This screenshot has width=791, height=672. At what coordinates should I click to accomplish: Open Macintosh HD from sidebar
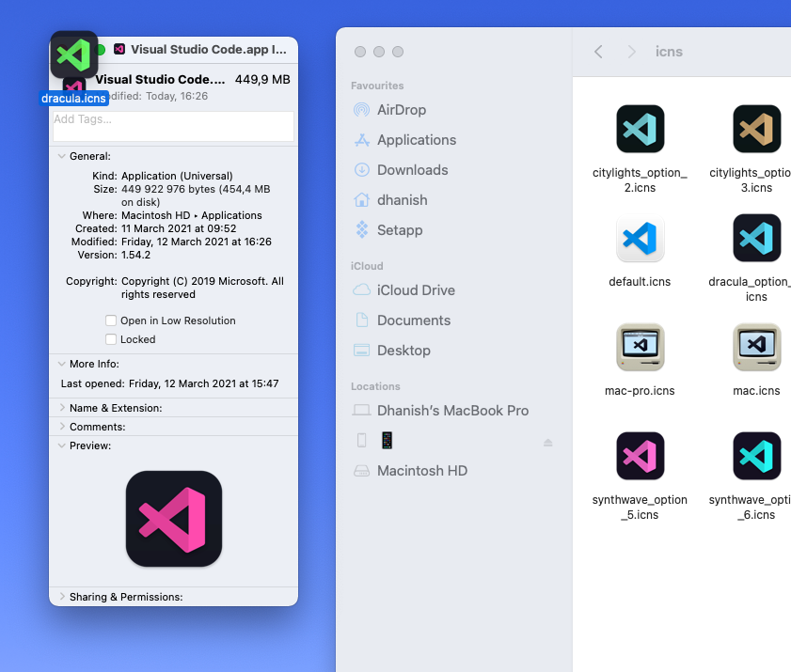tap(422, 471)
